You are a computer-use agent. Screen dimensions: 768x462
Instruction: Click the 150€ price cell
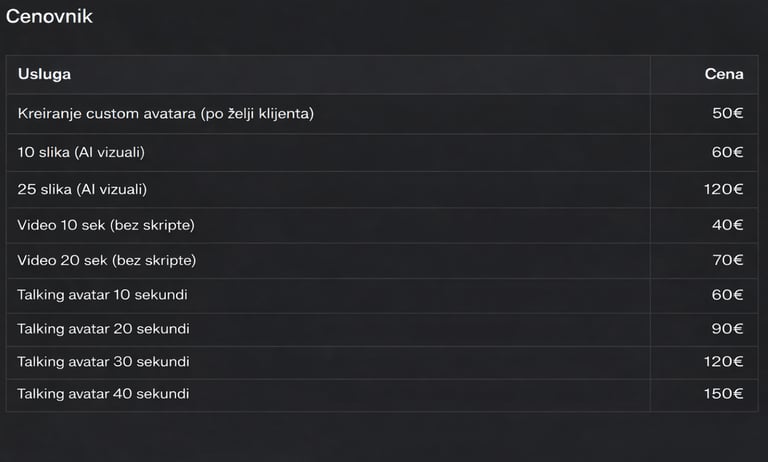[x=723, y=394]
